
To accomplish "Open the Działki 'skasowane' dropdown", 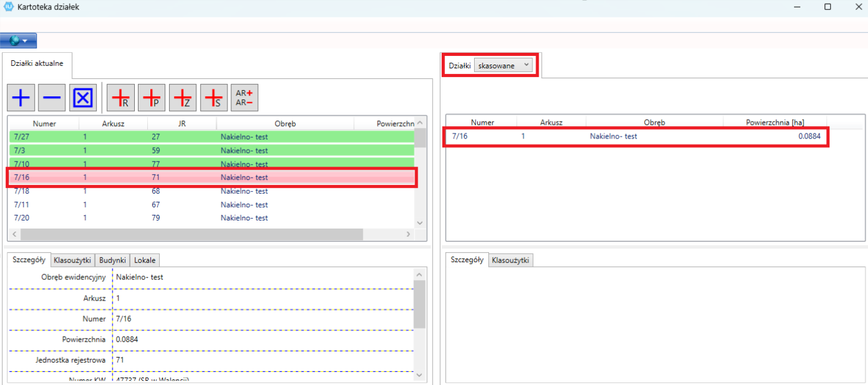I will [x=503, y=65].
